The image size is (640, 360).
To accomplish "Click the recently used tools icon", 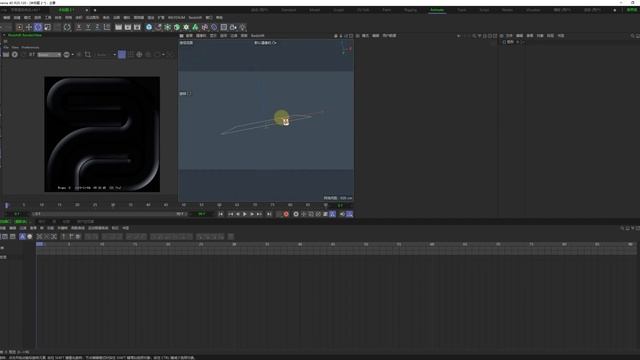I will [67, 27].
